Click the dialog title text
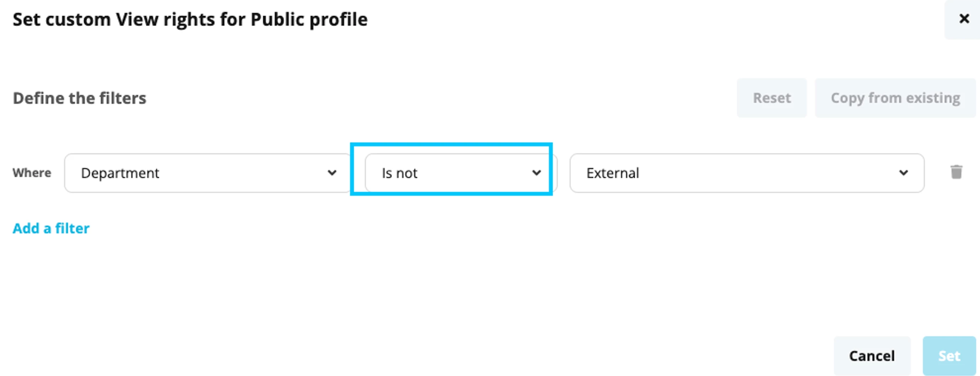The image size is (980, 376). click(190, 19)
